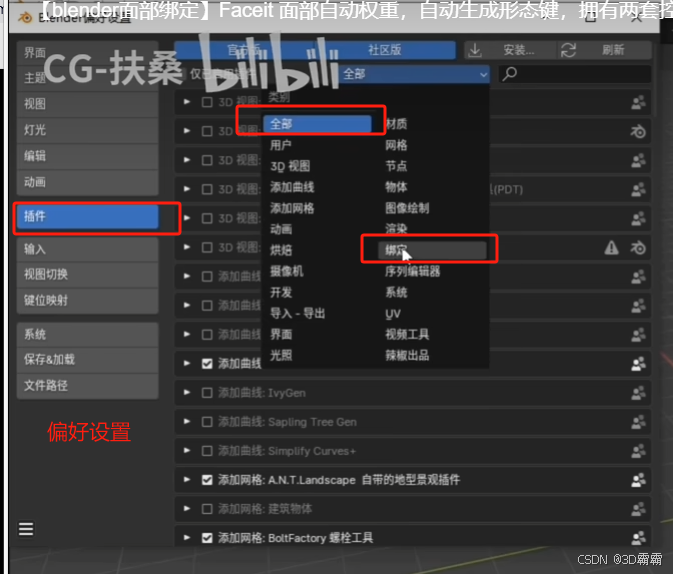The image size is (673, 574).
Task: Choose 用户 from the category list
Action: point(281,145)
